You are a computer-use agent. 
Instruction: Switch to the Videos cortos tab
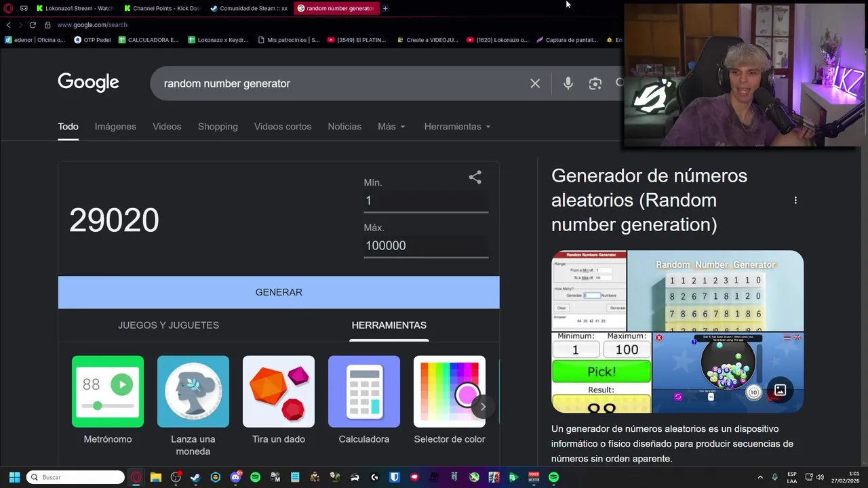tap(283, 127)
